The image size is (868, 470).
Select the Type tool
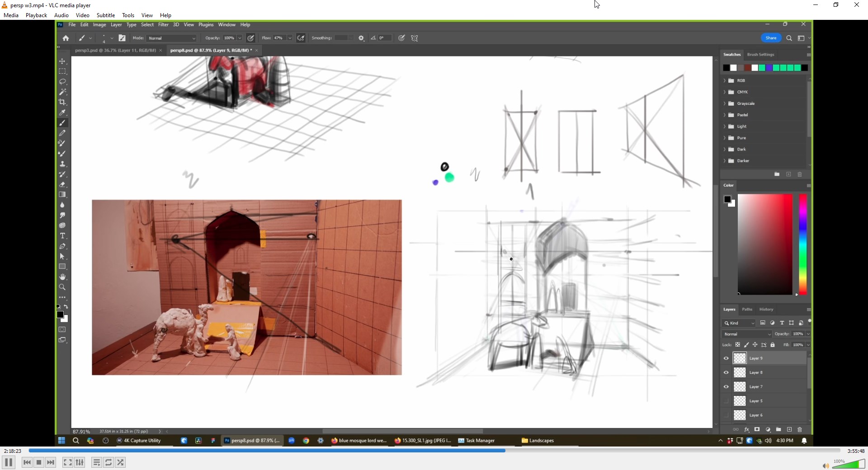pos(62,236)
